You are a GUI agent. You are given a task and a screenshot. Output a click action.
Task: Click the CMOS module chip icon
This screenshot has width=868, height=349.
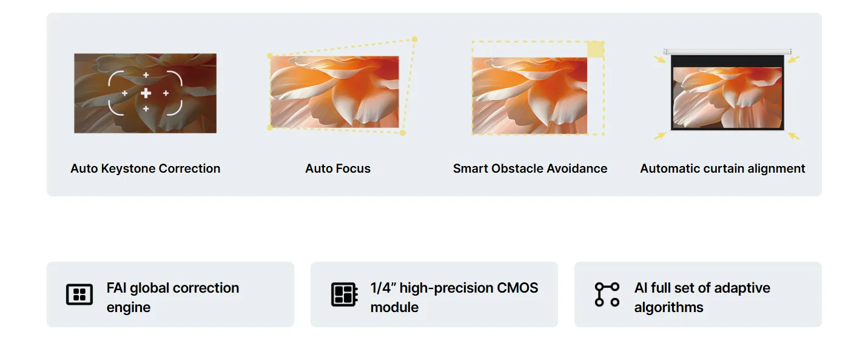point(345,294)
